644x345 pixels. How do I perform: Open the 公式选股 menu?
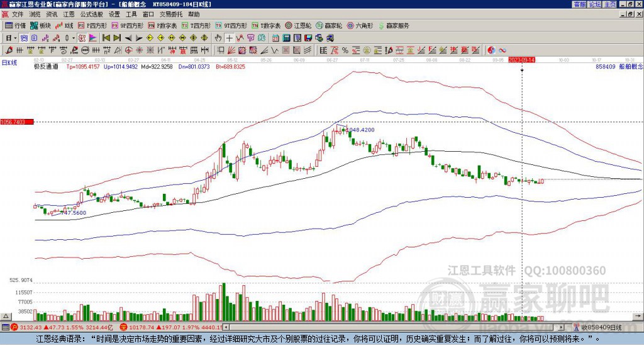[x=91, y=14]
